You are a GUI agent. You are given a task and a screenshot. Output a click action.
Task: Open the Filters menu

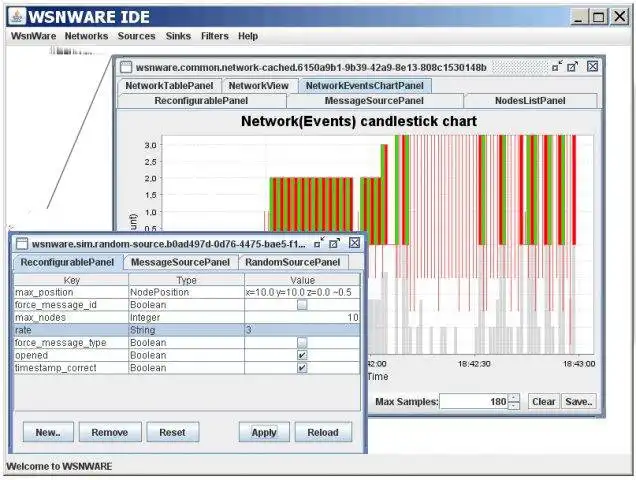[215, 36]
